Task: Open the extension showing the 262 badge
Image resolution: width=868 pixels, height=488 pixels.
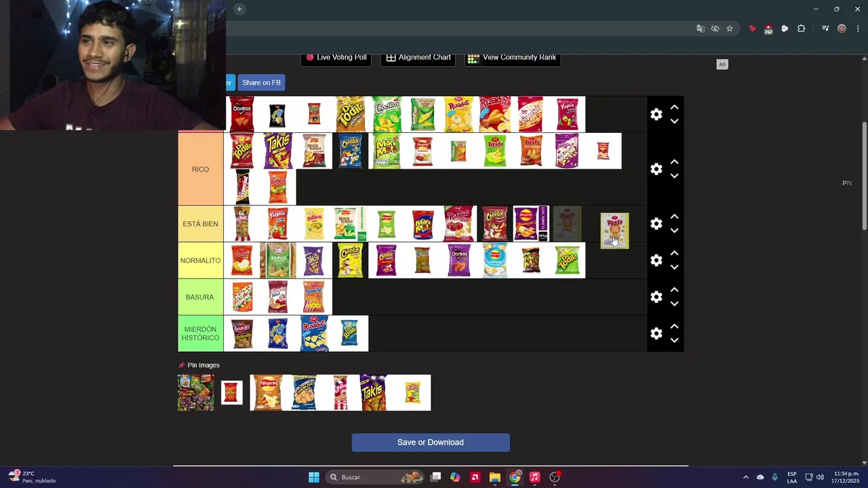Action: point(768,29)
